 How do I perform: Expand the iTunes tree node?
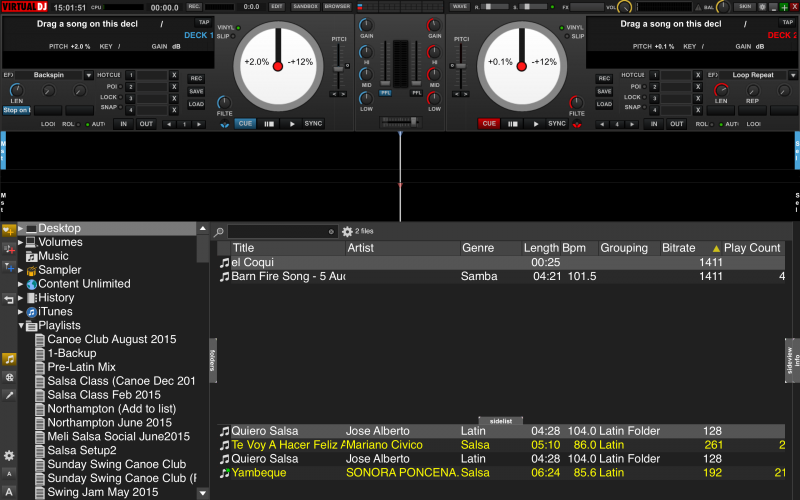[x=21, y=311]
